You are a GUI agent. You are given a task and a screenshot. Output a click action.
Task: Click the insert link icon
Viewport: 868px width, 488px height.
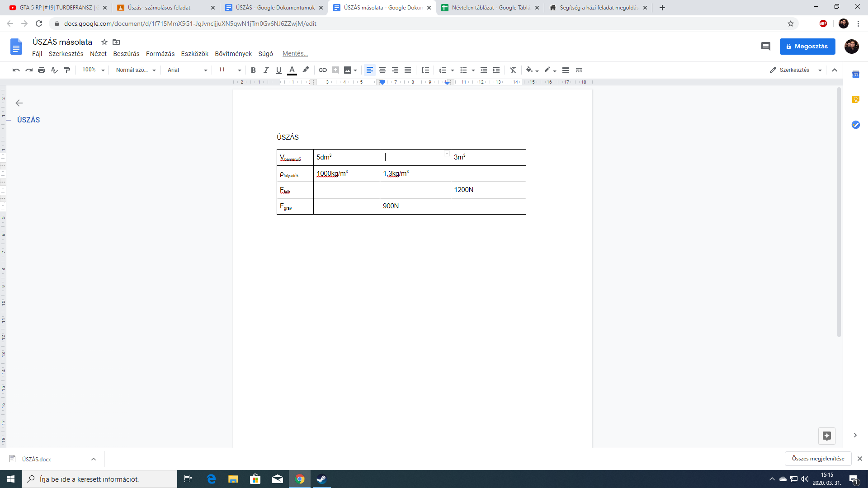tap(322, 70)
